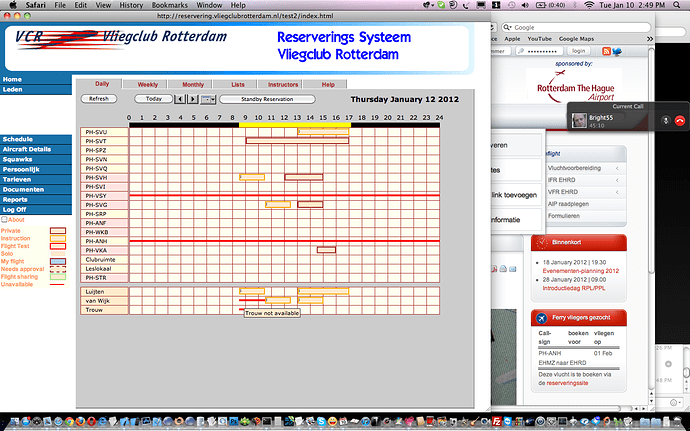690x431 pixels.
Task: Switch to the Weekly tab
Action: pos(147,84)
